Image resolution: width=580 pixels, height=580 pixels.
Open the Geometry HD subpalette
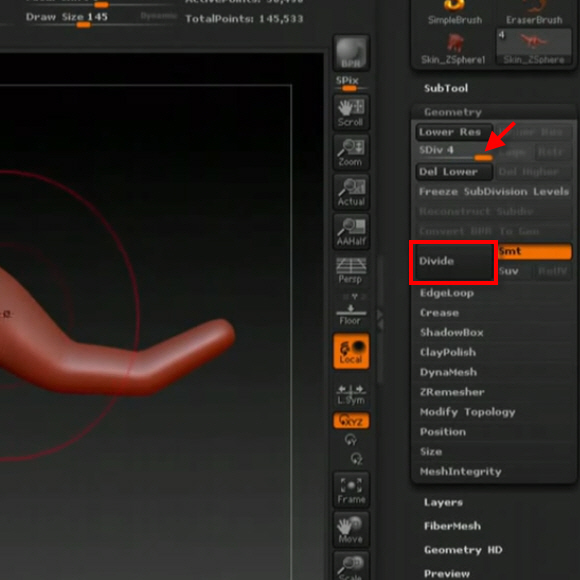[463, 550]
